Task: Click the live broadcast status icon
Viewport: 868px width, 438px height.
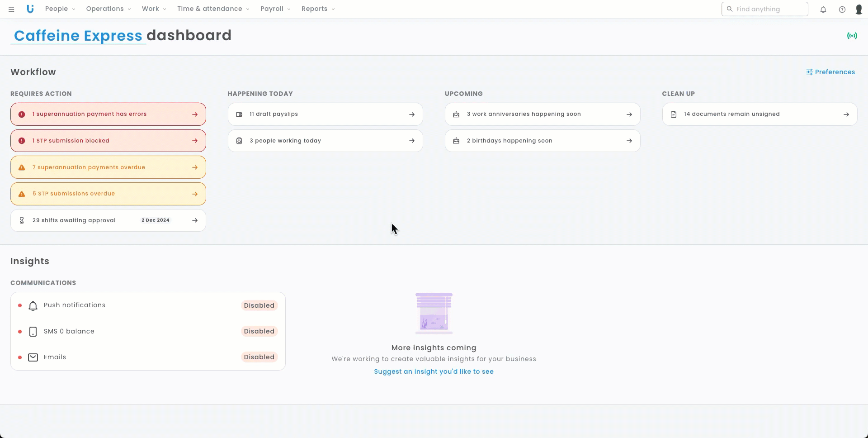Action: tap(852, 36)
